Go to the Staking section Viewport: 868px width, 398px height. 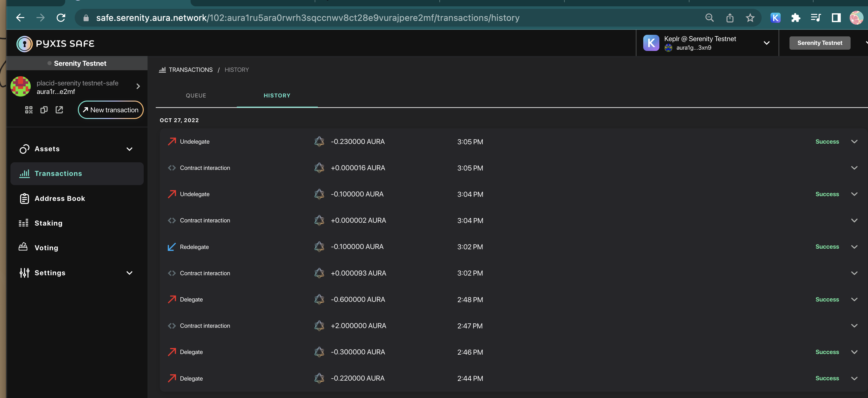pos(48,223)
